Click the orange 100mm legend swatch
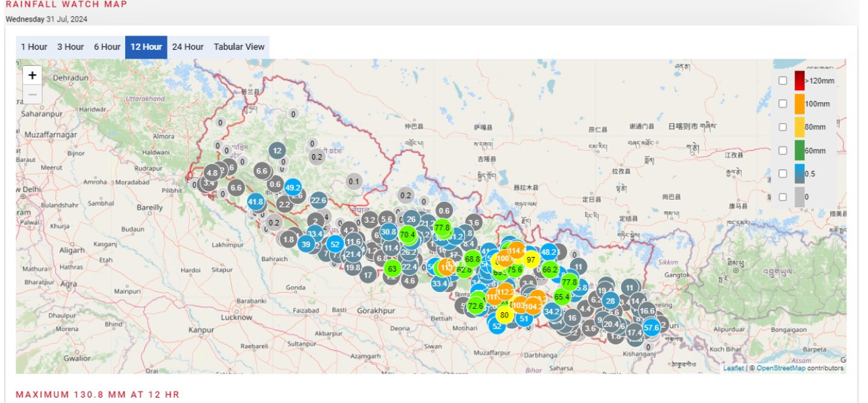This screenshot has height=403, width=868. 799,104
